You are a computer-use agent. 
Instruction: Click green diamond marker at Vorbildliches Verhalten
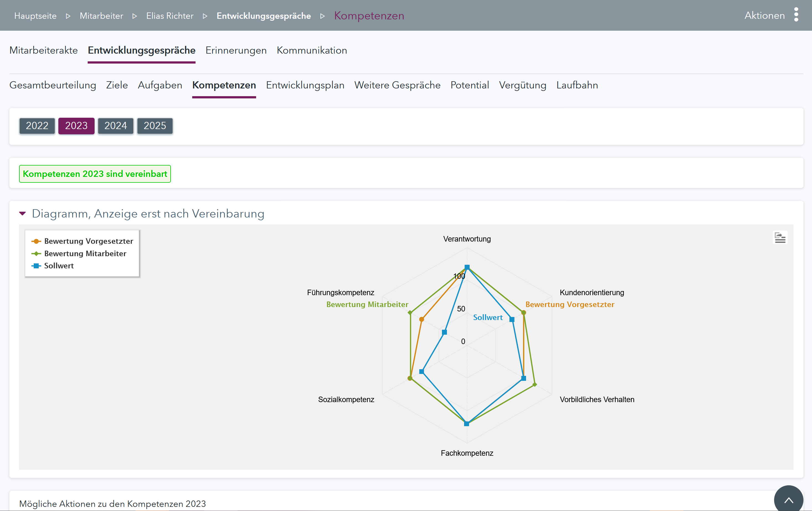[x=535, y=384]
